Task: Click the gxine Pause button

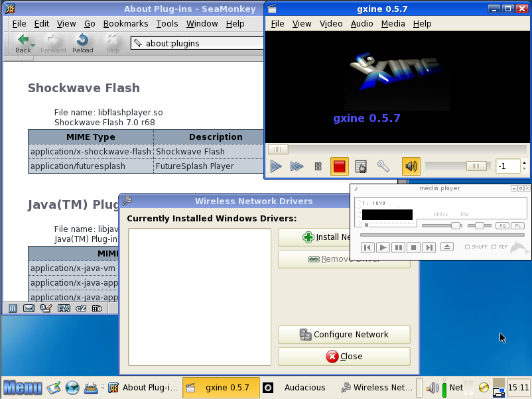Action: (318, 166)
